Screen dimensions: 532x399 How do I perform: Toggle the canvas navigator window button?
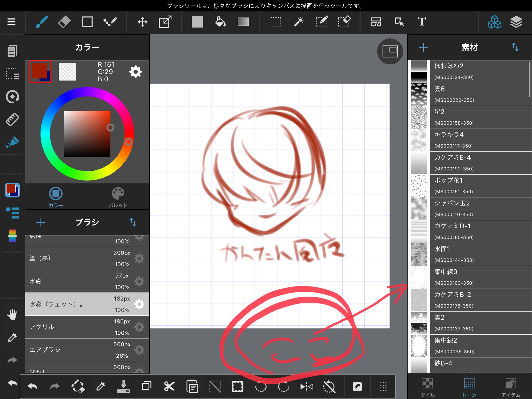point(390,51)
